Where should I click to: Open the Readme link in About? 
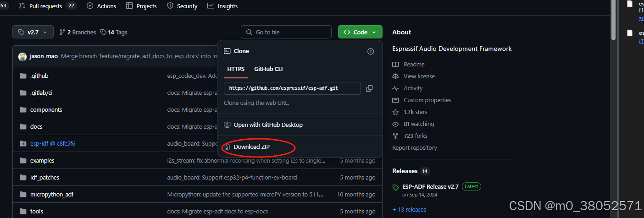tap(414, 65)
